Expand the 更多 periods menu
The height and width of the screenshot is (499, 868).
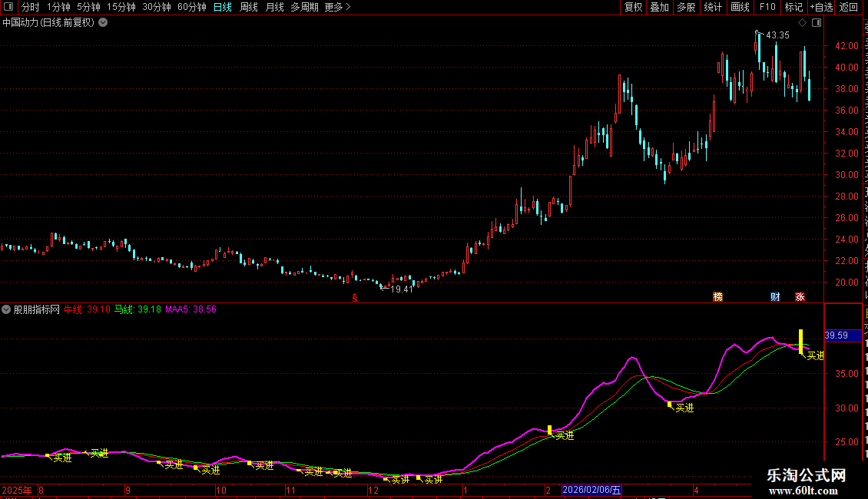click(338, 7)
